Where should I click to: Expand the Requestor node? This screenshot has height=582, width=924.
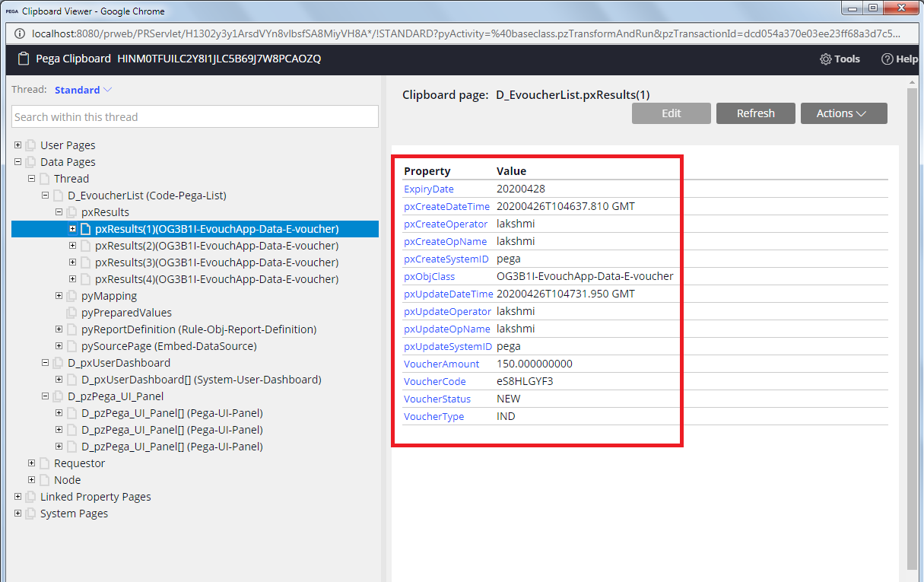point(30,463)
